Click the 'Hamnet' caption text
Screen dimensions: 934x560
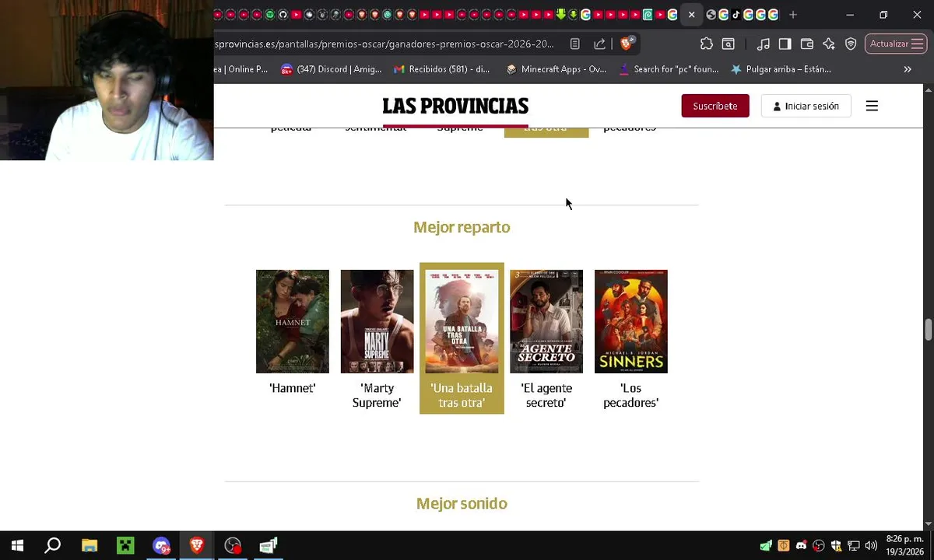pyautogui.click(x=293, y=388)
